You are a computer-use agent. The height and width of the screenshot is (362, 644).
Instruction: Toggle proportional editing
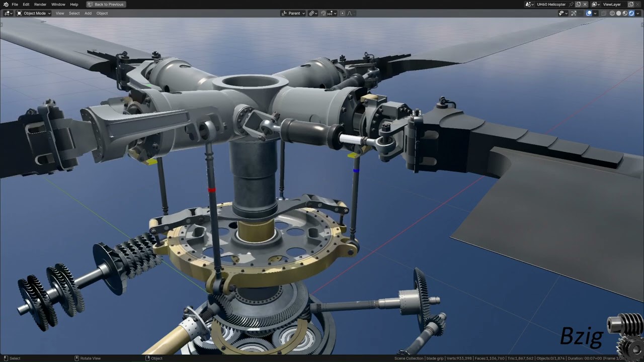[343, 13]
